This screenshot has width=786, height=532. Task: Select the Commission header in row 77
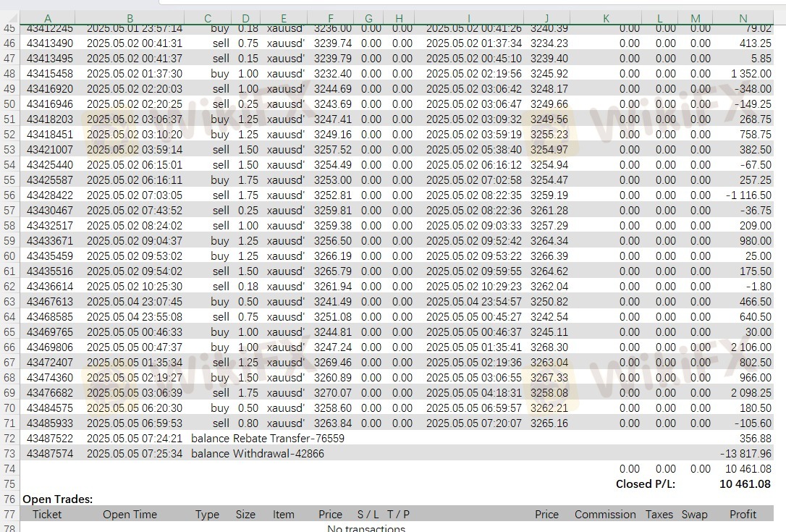click(x=605, y=515)
